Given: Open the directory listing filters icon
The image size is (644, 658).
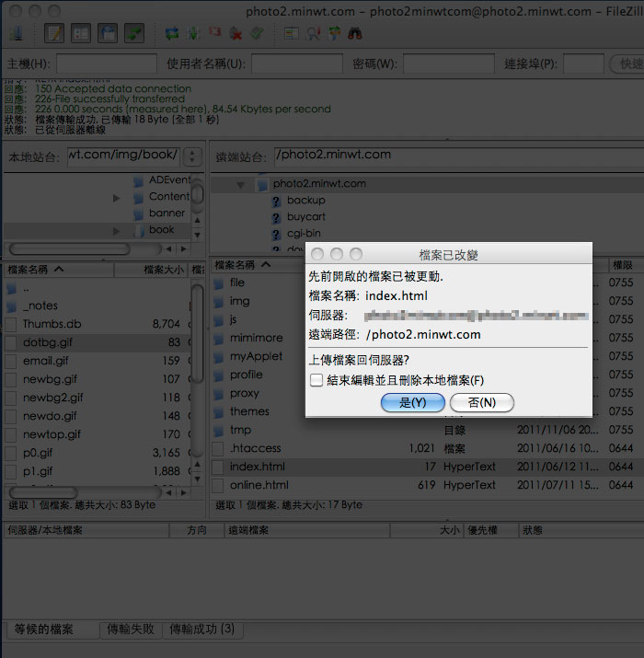Looking at the screenshot, I should point(292,33).
